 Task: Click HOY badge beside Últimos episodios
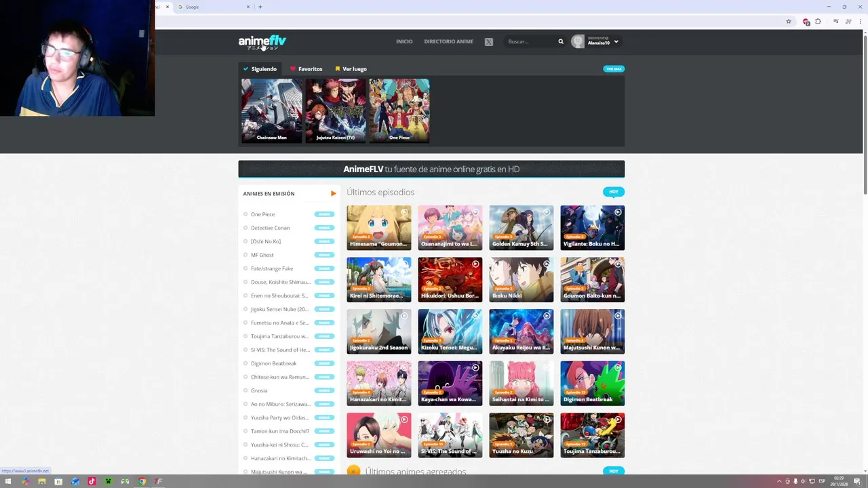pyautogui.click(x=614, y=192)
